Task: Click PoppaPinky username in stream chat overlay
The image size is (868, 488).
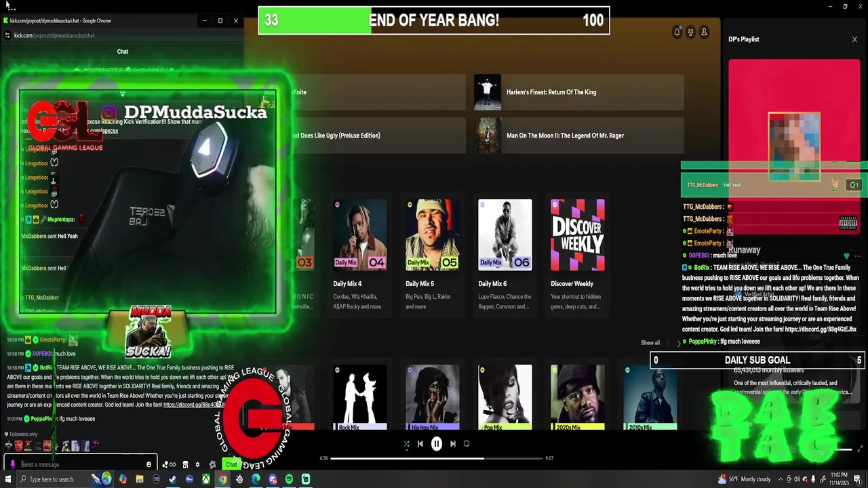Action: [x=703, y=342]
